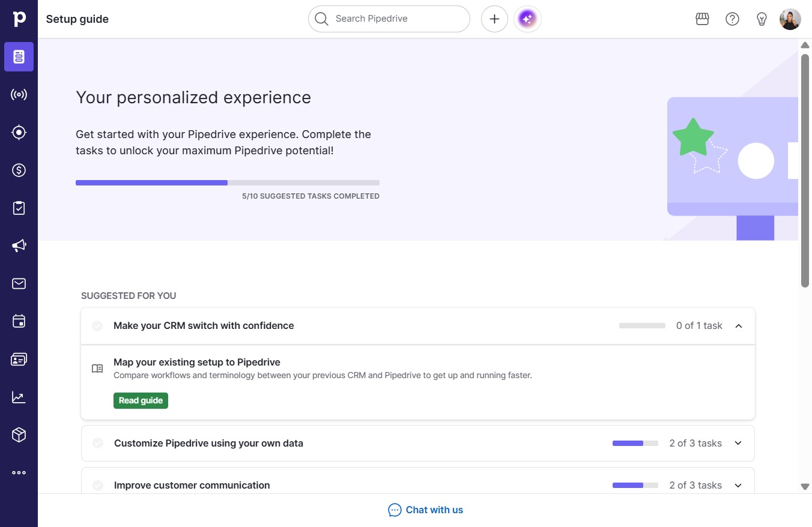Expand the Customize Pipedrive using your own data section
812x527 pixels.
point(738,444)
